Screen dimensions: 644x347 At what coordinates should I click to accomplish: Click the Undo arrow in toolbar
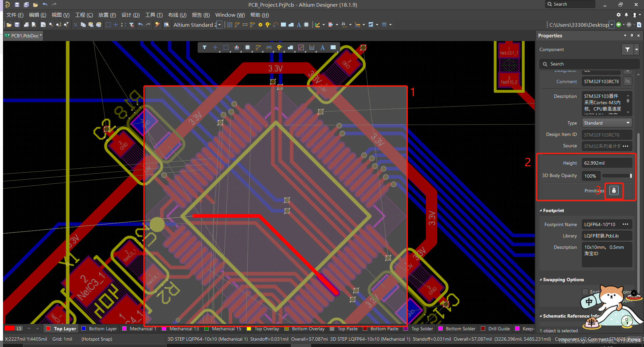[141, 25]
